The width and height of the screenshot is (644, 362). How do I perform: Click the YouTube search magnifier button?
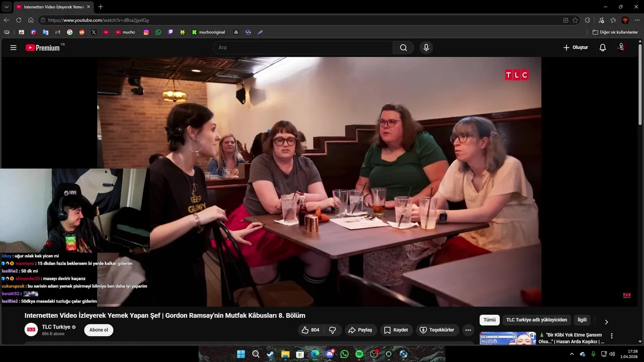pyautogui.click(x=404, y=48)
